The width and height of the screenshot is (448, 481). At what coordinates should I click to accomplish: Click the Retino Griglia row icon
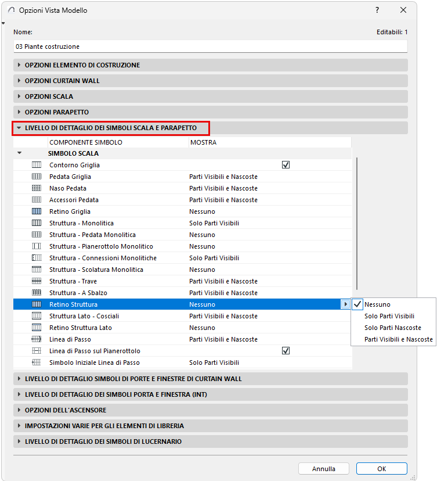tap(37, 211)
